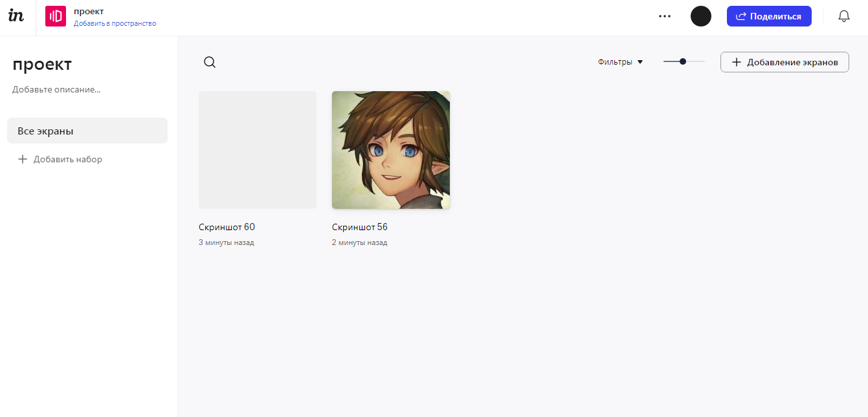Click the Скриншот 56 label

click(x=360, y=227)
